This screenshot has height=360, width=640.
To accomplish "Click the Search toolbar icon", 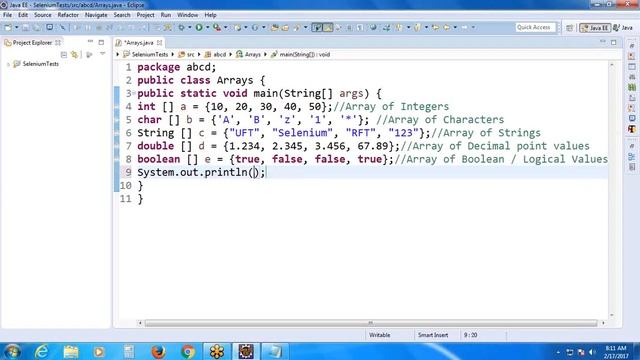I will click(x=297, y=27).
